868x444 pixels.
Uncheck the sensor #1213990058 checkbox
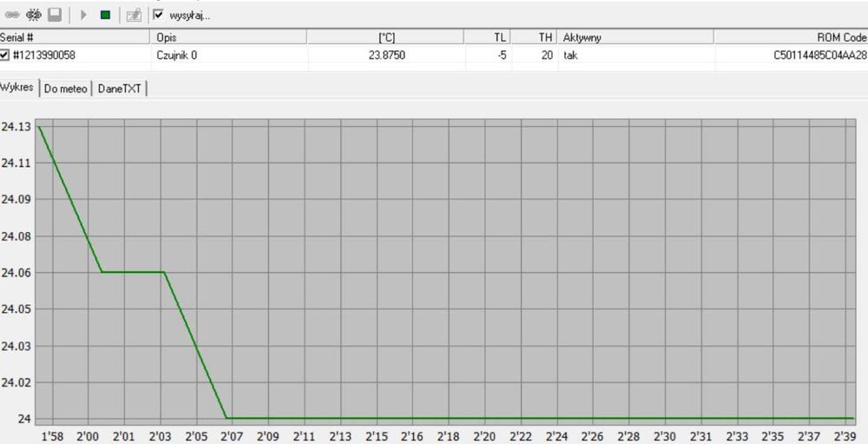(x=4, y=55)
